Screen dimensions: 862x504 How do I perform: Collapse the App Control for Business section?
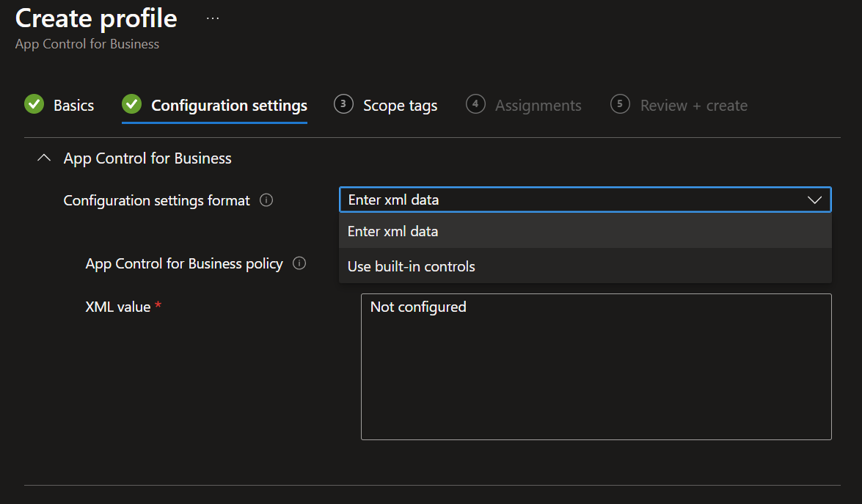44,158
